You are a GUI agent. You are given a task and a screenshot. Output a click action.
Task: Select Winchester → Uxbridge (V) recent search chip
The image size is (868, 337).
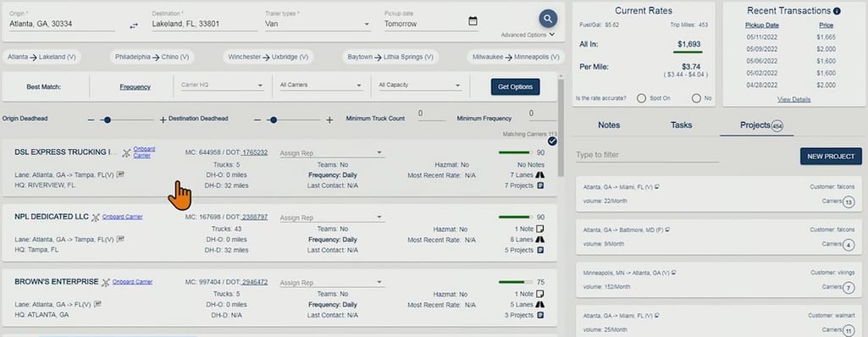pyautogui.click(x=268, y=57)
